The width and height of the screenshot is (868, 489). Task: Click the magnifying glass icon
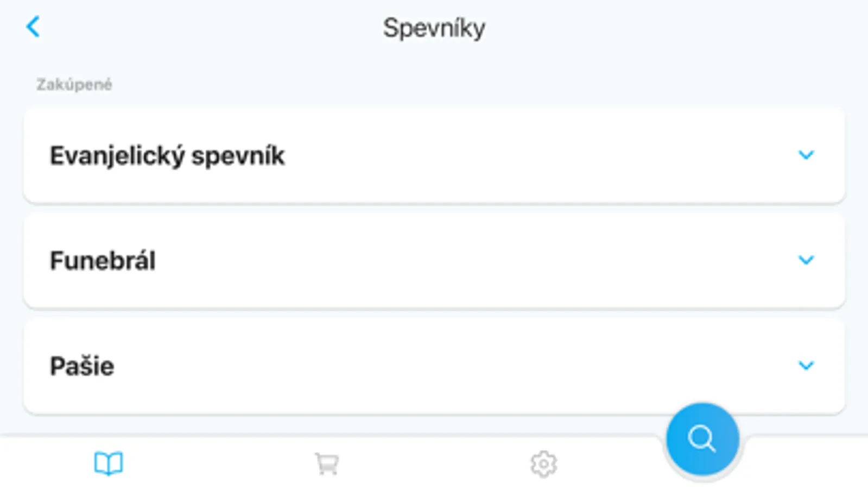(x=701, y=438)
